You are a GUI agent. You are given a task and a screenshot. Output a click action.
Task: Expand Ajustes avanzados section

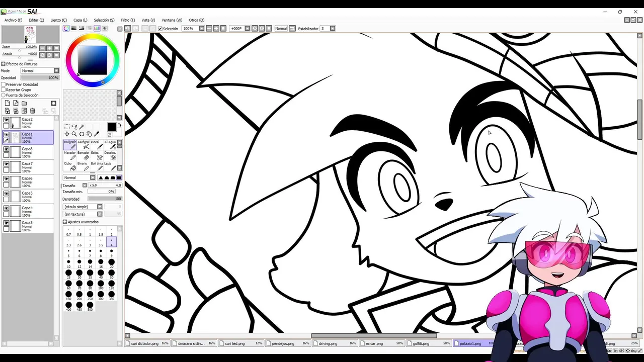(65, 222)
